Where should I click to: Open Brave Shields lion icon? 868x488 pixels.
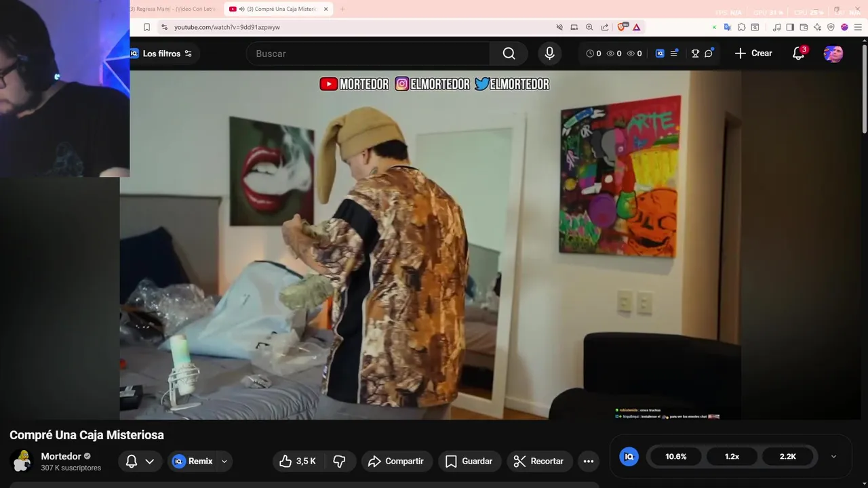(x=622, y=27)
